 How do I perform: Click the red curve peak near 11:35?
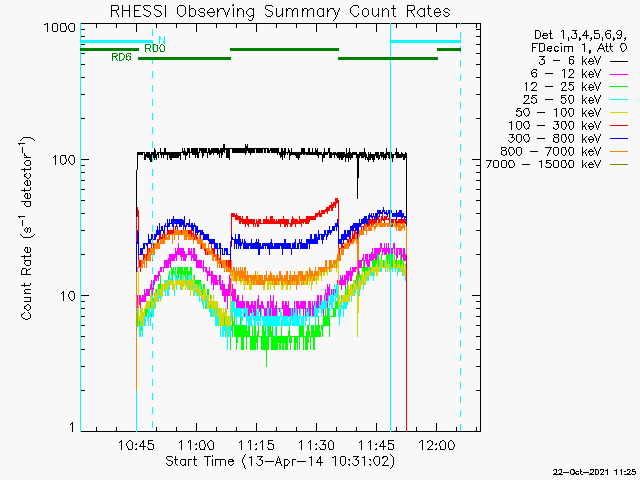tap(337, 200)
